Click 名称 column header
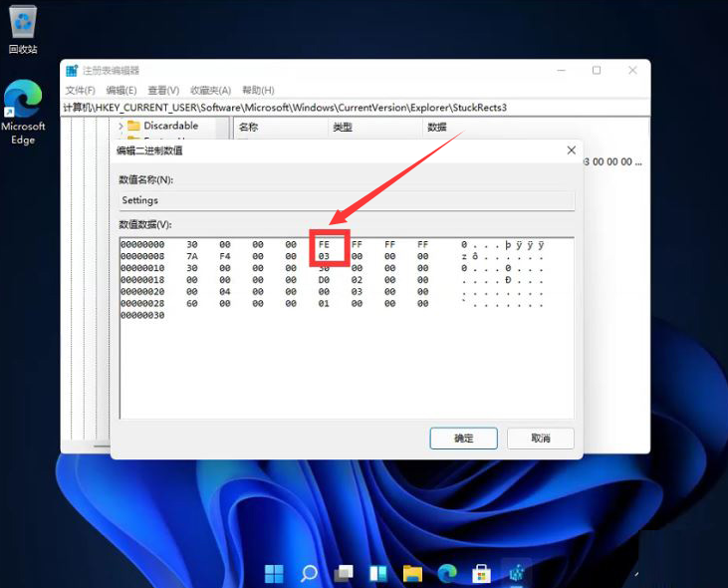 [x=248, y=127]
